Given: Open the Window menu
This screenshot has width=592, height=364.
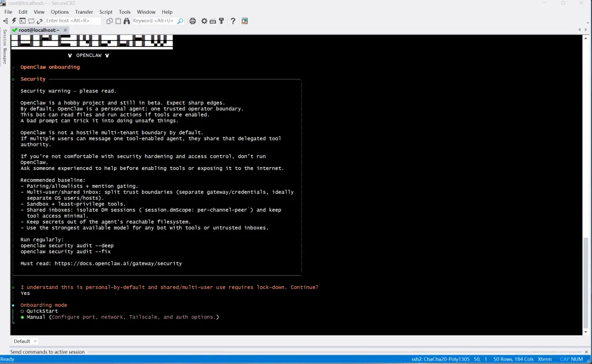Looking at the screenshot, I should pos(146,12).
